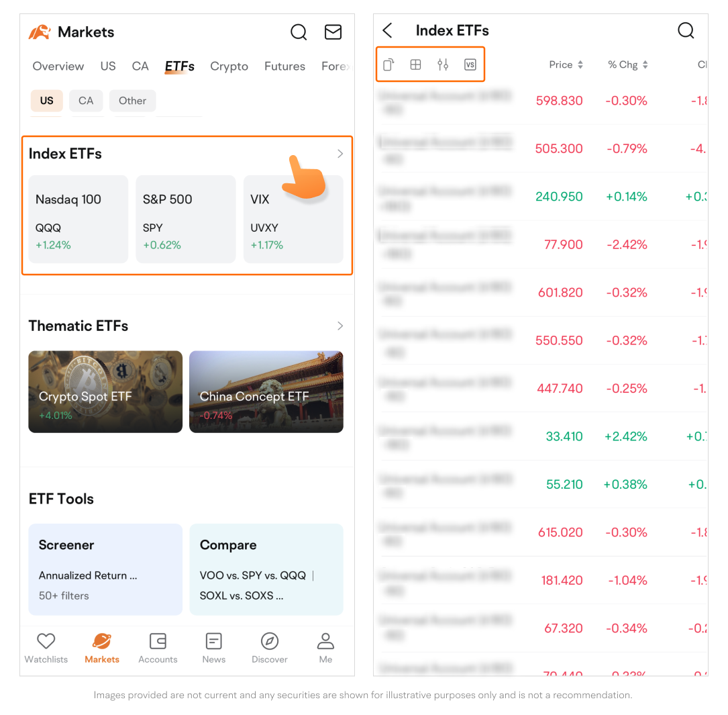Open search in the Markets header
Viewport: 728px width, 715px height.
point(299,32)
